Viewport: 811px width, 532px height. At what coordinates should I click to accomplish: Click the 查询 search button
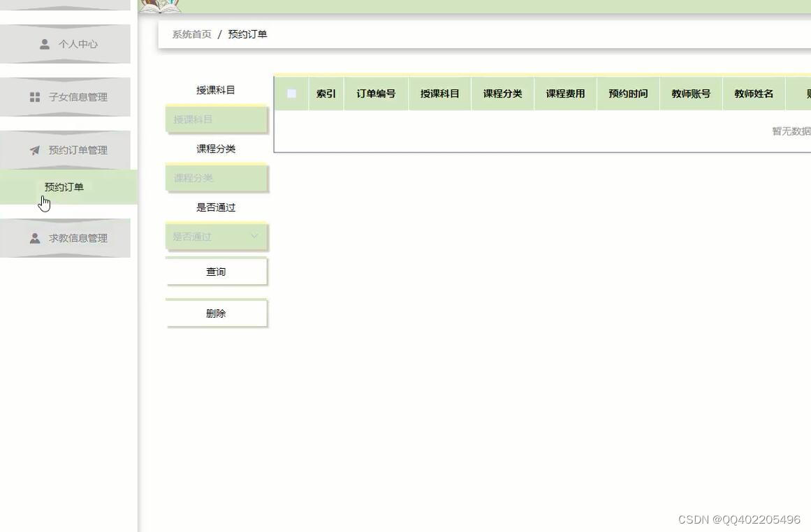point(216,270)
